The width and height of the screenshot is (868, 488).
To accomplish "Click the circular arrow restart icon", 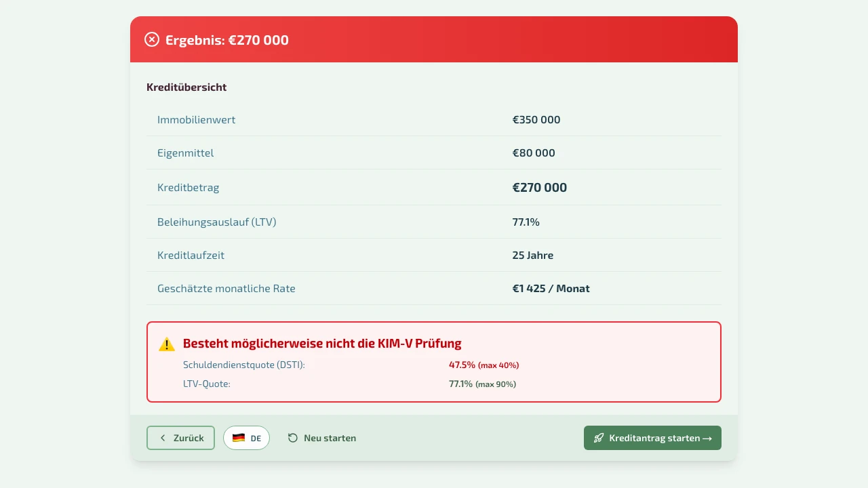I will [293, 439].
